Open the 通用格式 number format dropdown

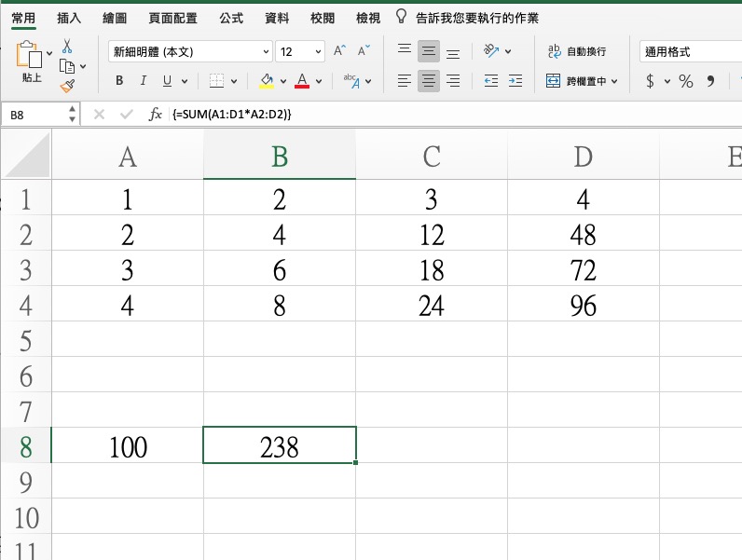click(x=691, y=51)
